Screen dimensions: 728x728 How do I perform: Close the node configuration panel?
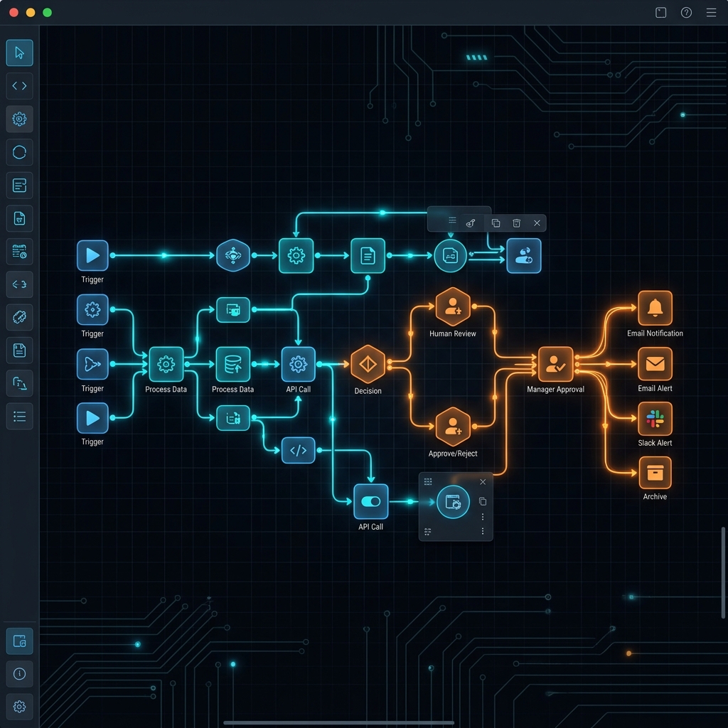pyautogui.click(x=483, y=482)
